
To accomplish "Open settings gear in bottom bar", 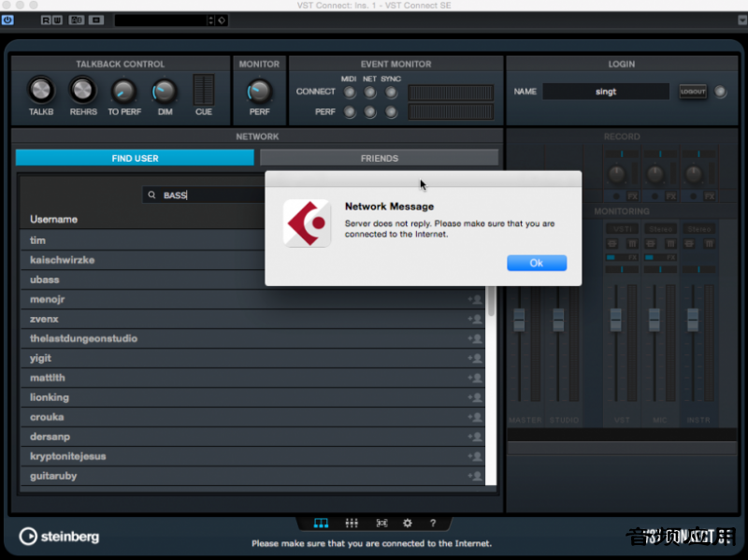I will point(408,524).
